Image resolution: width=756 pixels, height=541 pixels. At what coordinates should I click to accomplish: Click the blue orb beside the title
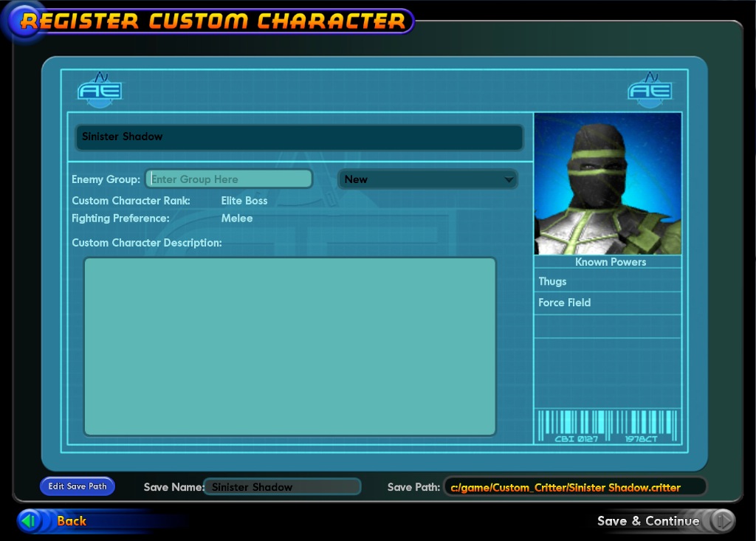(22, 21)
